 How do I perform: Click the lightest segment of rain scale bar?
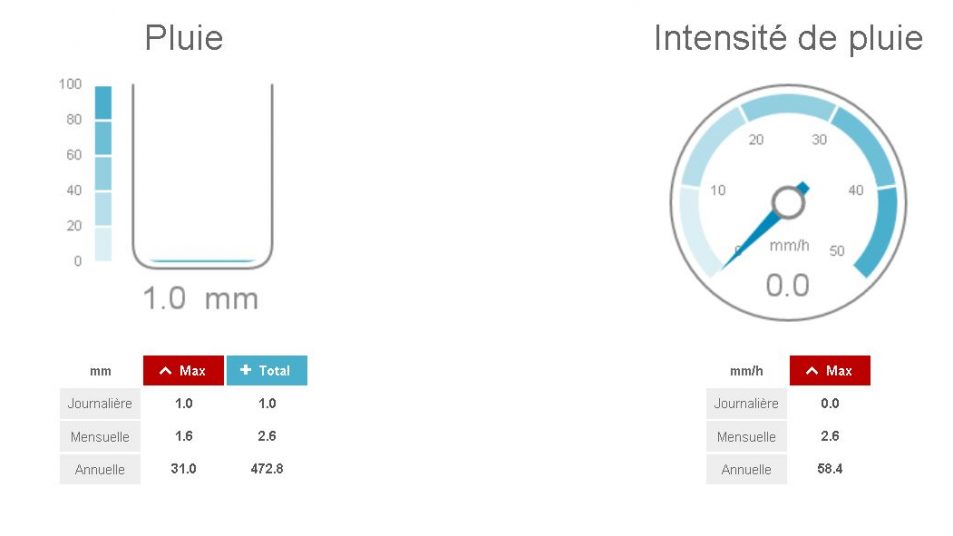[x=103, y=244]
